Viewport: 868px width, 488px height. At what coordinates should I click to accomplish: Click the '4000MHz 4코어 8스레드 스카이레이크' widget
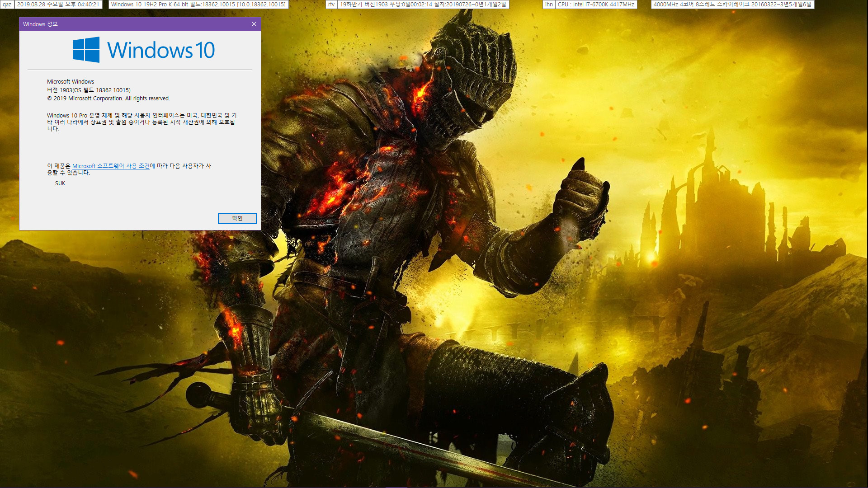pyautogui.click(x=732, y=5)
